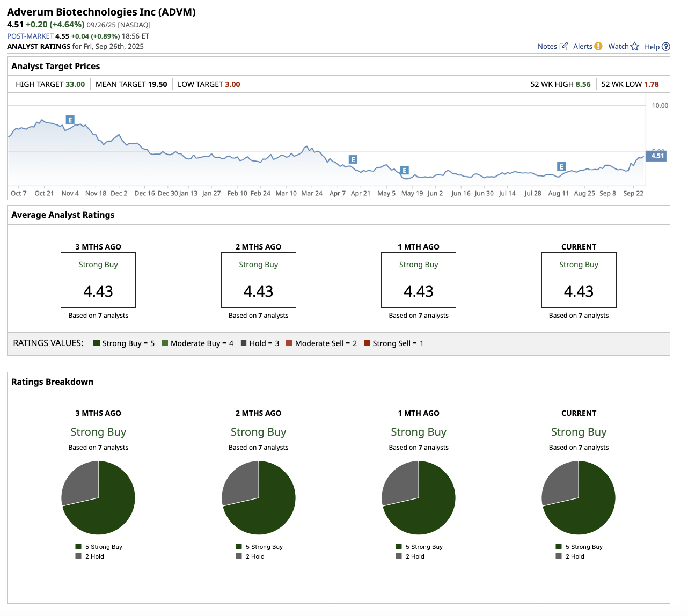The width and height of the screenshot is (688, 616).
Task: Click the earnings E marker near May 19
Action: pyautogui.click(x=405, y=170)
